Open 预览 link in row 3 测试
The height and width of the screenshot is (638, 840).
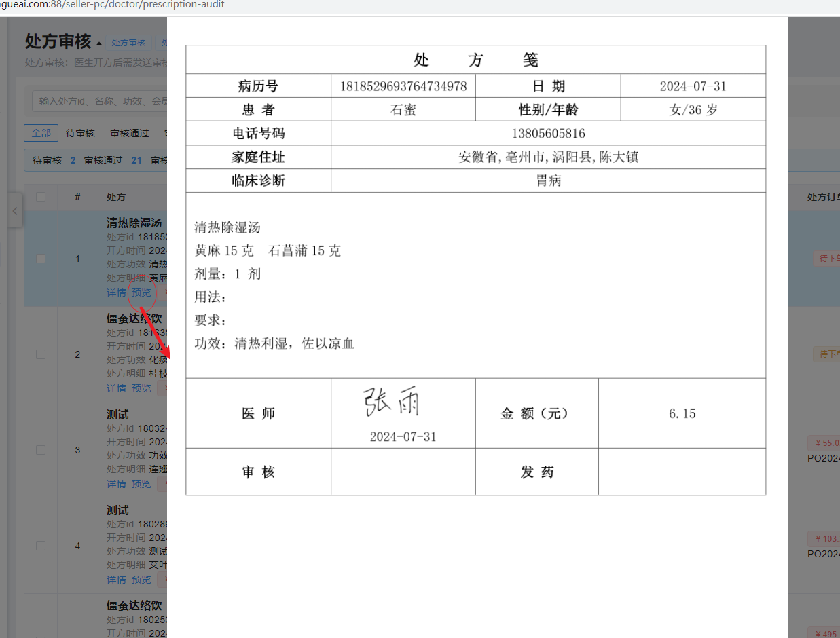pos(141,484)
